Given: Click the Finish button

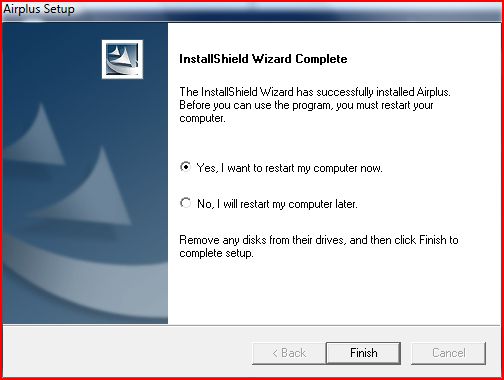Looking at the screenshot, I should tap(363, 353).
